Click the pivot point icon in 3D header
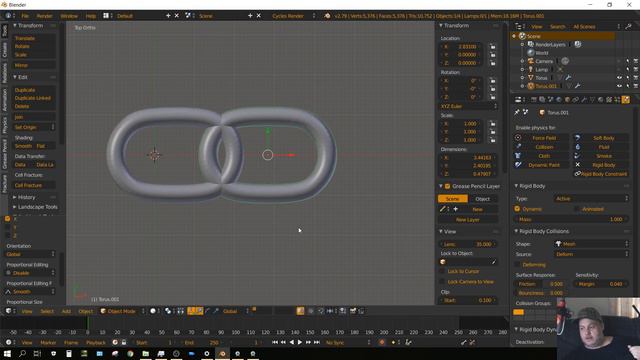The height and width of the screenshot is (360, 640). tap(168, 311)
